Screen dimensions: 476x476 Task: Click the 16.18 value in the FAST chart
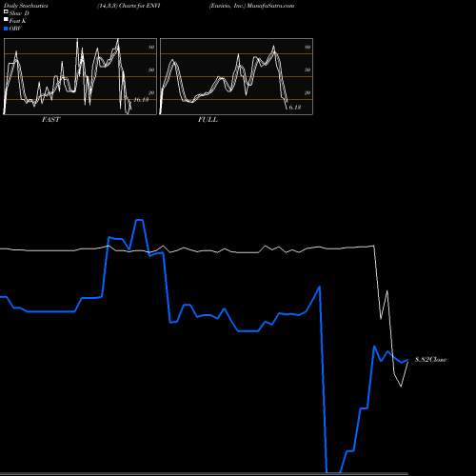coord(141,100)
